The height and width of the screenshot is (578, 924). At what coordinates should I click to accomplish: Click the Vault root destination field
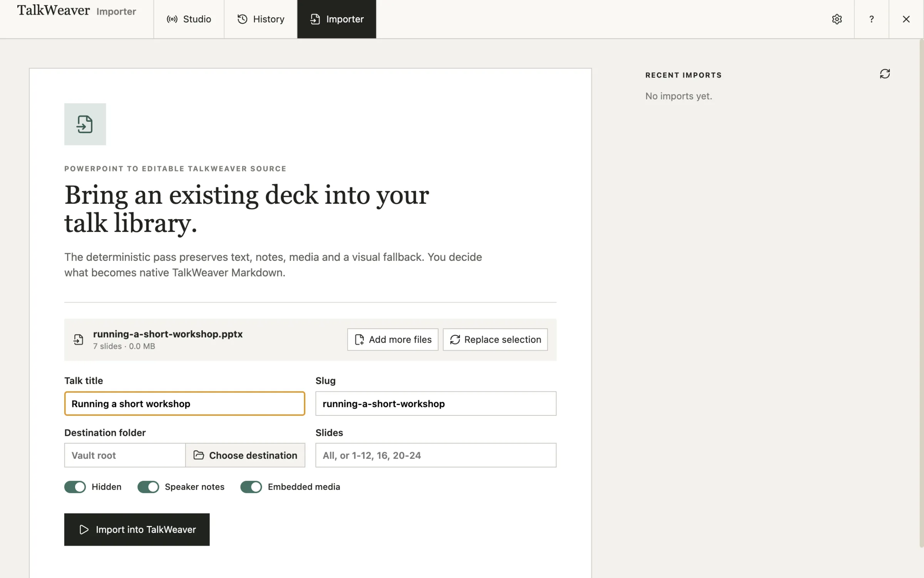[x=125, y=455]
